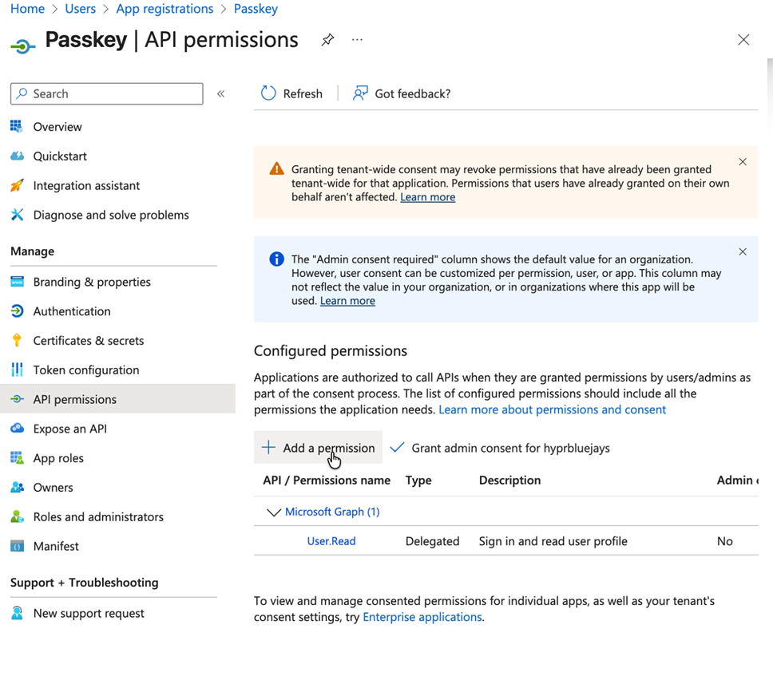Open the Manifest page
Viewport: 773px width, 700px height.
pyautogui.click(x=56, y=547)
